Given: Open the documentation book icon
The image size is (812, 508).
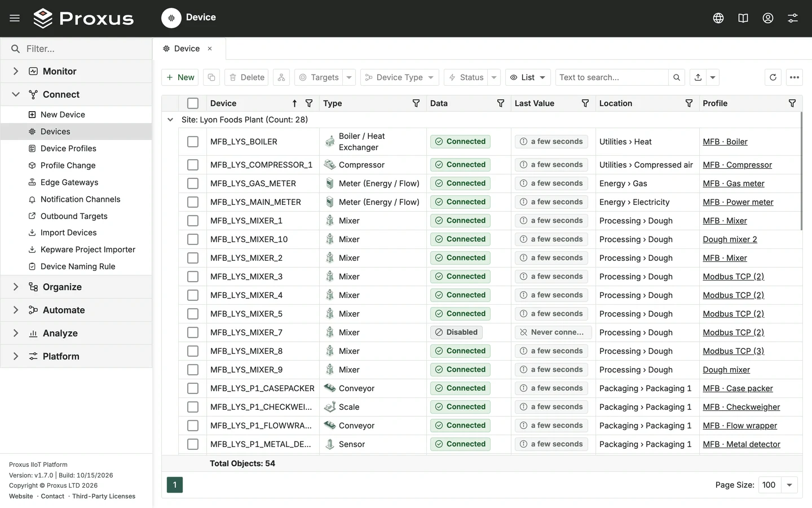Looking at the screenshot, I should click(x=743, y=18).
